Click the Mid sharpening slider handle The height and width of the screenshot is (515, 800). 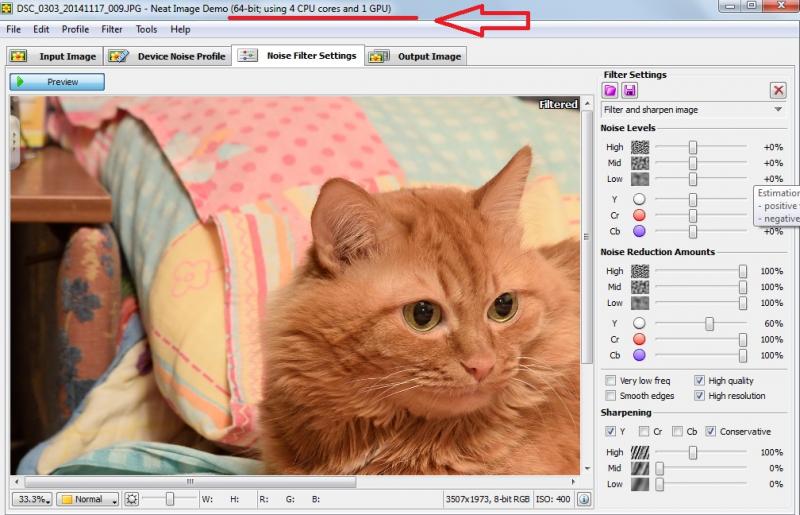pos(660,469)
